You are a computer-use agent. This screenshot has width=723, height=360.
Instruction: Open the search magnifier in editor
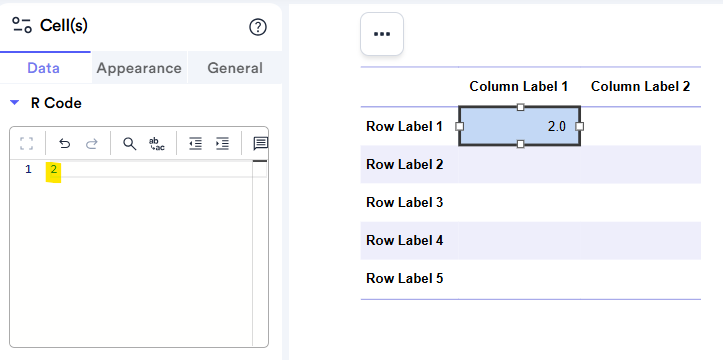point(130,144)
